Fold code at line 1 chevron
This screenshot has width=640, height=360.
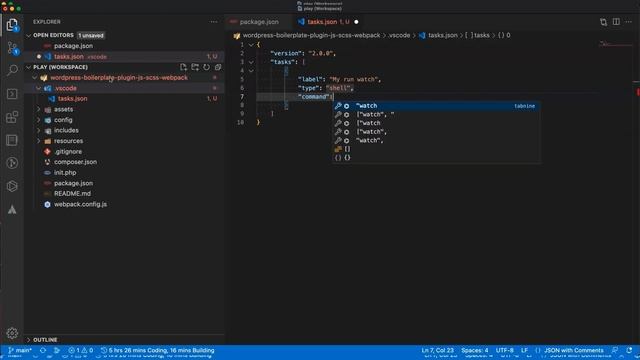point(251,44)
